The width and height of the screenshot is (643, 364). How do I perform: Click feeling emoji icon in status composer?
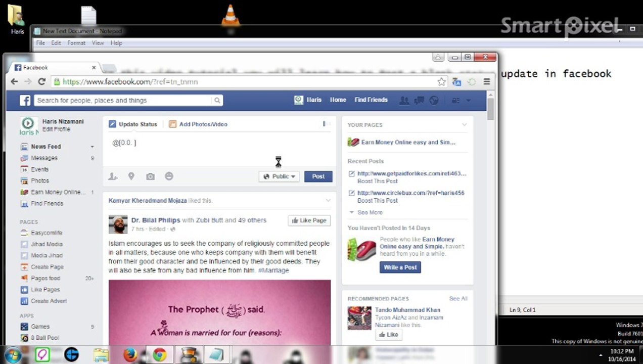click(x=169, y=176)
